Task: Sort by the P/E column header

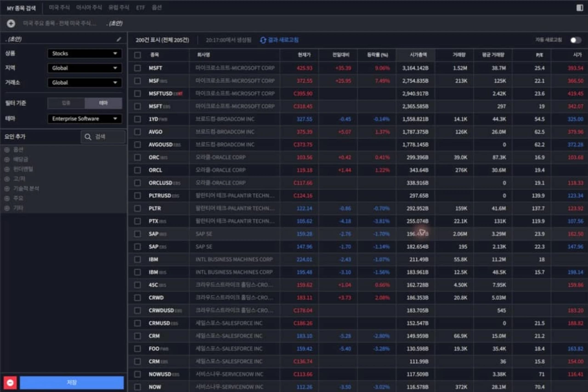Action: [540, 55]
